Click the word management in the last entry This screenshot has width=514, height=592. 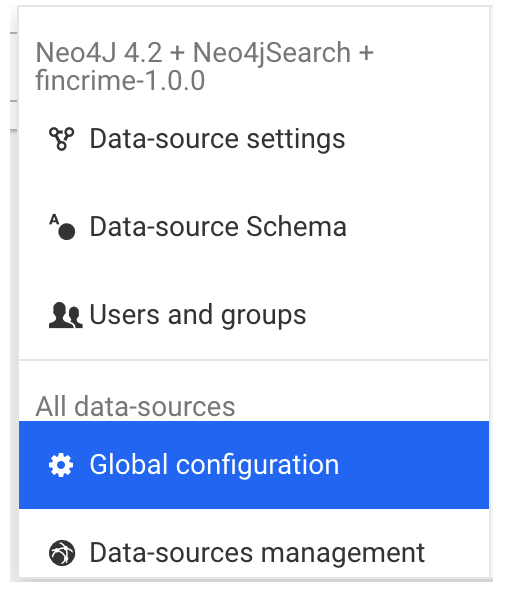click(343, 554)
